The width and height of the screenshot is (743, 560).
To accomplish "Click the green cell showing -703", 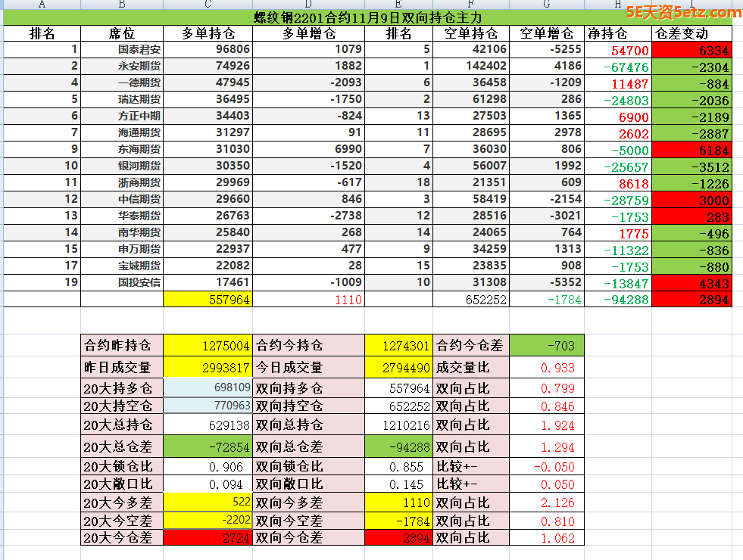I will [547, 346].
